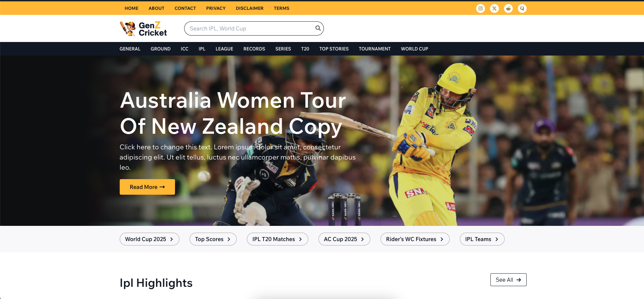Select the WORLD CUP menu item

[414, 49]
